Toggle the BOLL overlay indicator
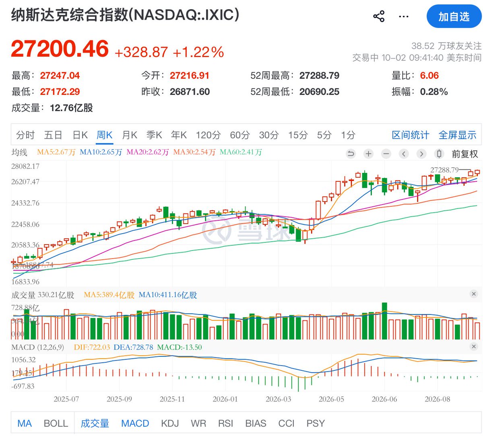483x448 pixels. 56,423
